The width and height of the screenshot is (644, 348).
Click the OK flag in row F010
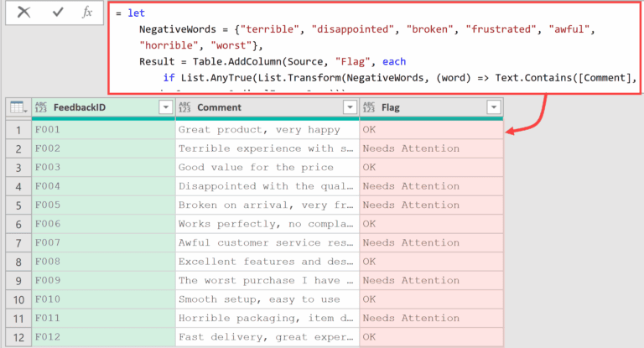431,299
